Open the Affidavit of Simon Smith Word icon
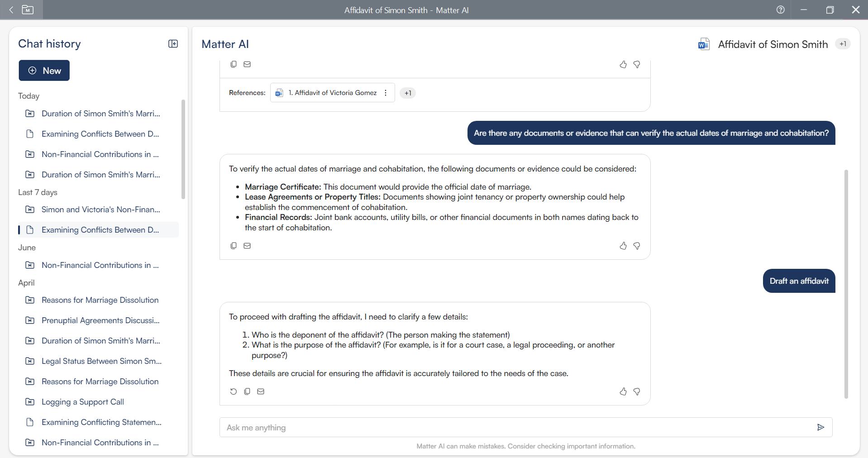The height and width of the screenshot is (458, 868). coord(704,44)
